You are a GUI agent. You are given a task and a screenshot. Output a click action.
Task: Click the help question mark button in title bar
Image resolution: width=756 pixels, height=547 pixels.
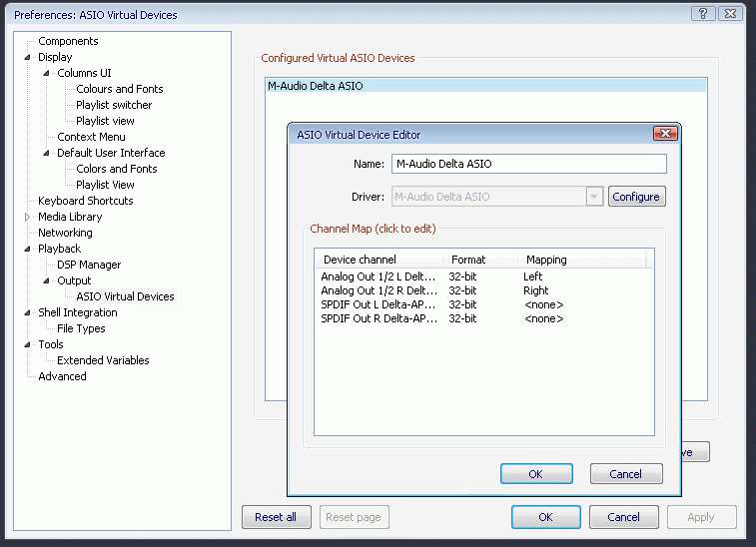[703, 14]
